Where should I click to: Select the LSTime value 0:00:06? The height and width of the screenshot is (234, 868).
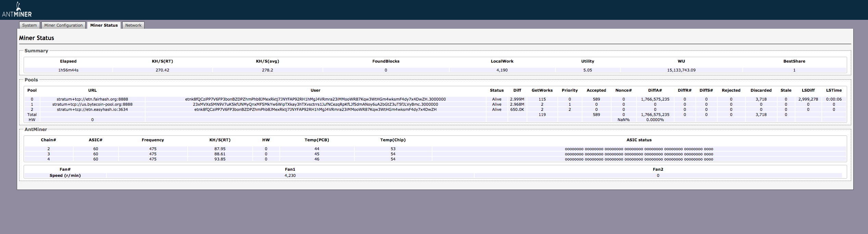click(x=834, y=99)
